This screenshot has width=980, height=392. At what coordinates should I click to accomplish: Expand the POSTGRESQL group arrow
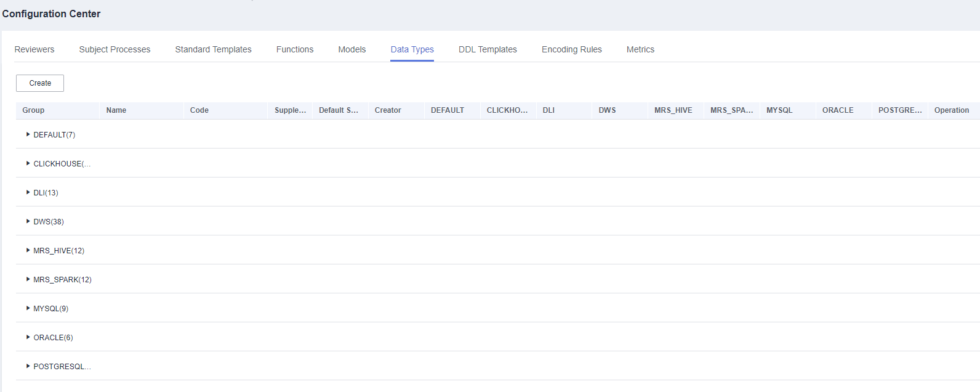pyautogui.click(x=28, y=366)
